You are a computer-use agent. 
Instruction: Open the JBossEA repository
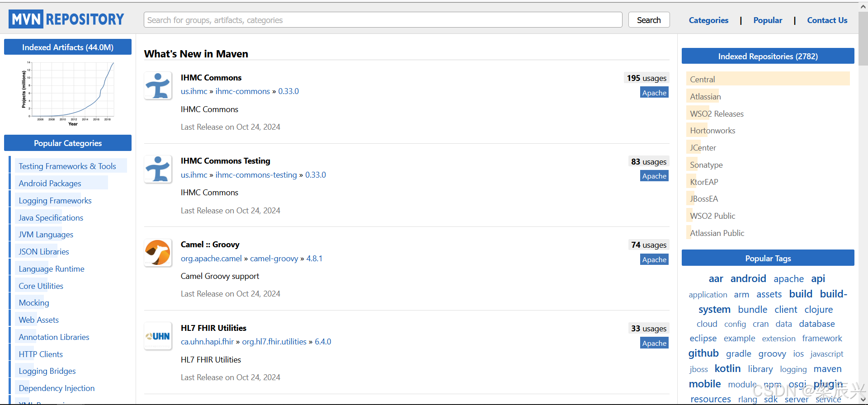point(704,199)
